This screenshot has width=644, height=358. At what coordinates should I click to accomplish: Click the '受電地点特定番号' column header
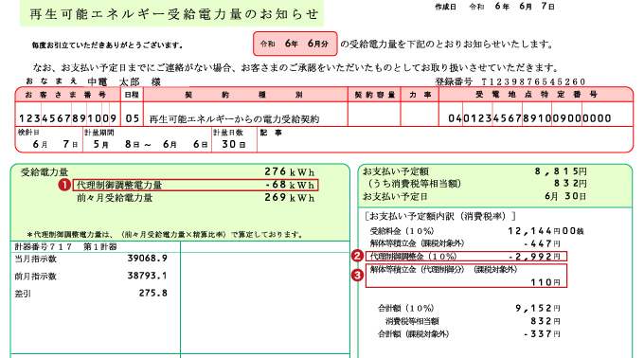pyautogui.click(x=536, y=95)
